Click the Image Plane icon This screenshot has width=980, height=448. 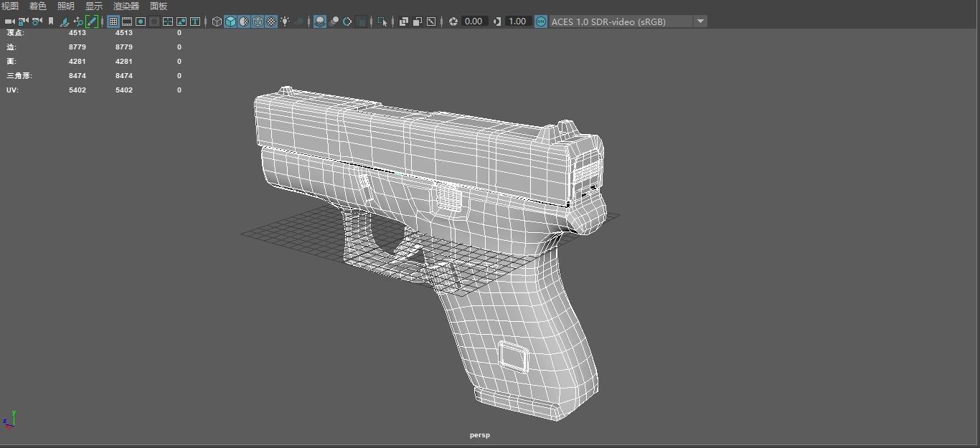(x=65, y=22)
